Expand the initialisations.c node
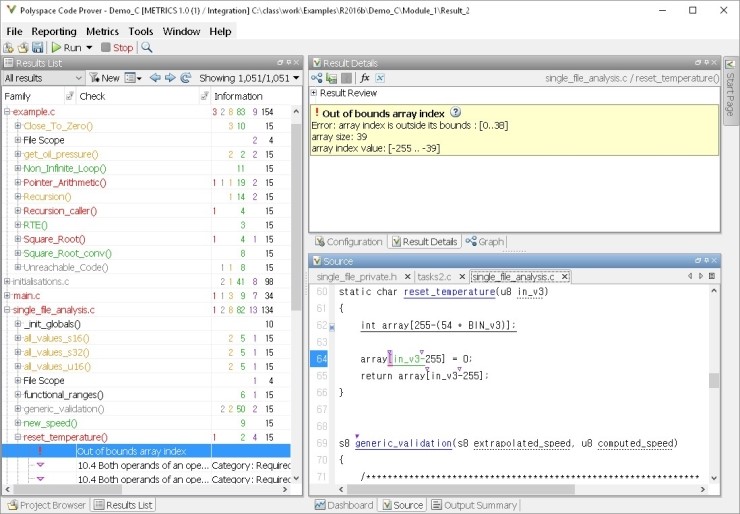Image resolution: width=740 pixels, height=514 pixels. (x=7, y=282)
